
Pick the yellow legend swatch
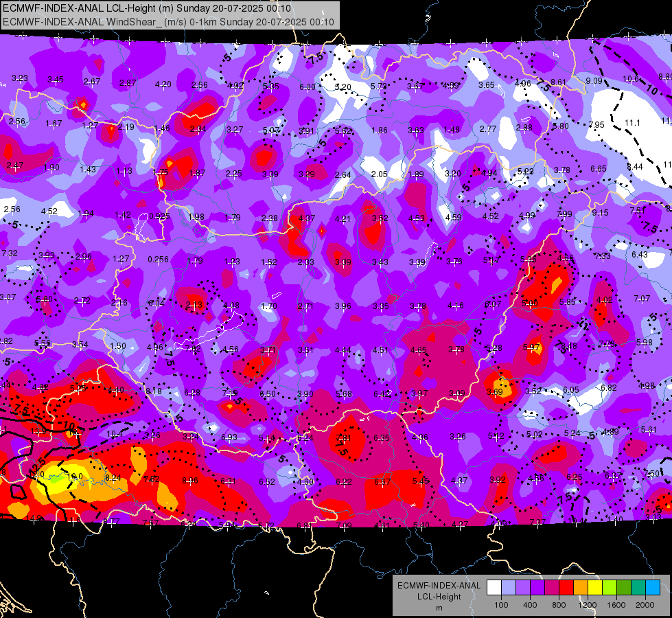click(x=595, y=588)
